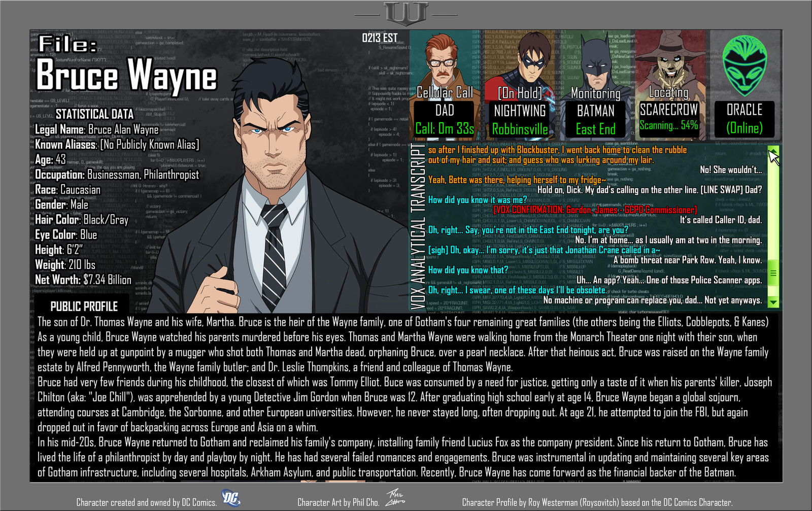Click the 'Call: 0m 33s' timer

click(x=445, y=129)
